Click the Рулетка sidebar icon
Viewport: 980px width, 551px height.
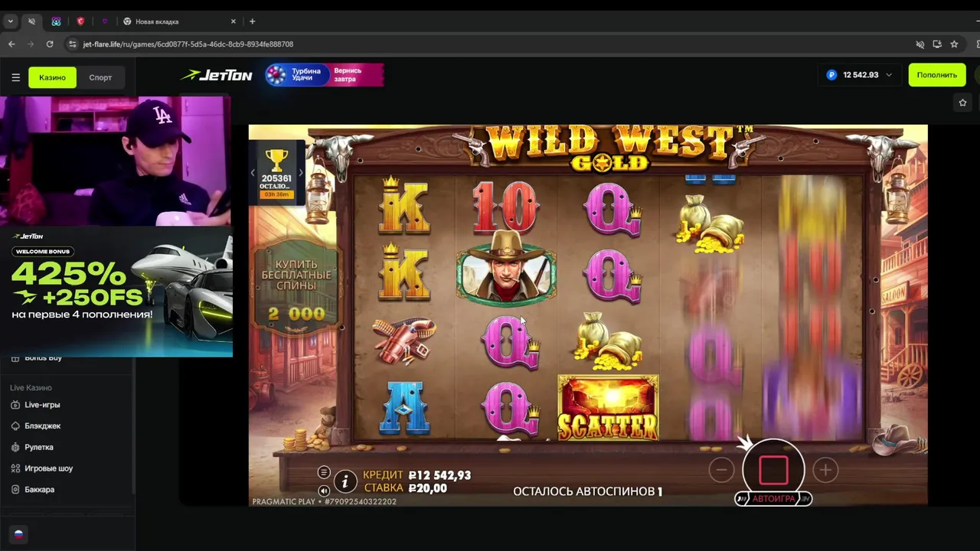(x=15, y=447)
